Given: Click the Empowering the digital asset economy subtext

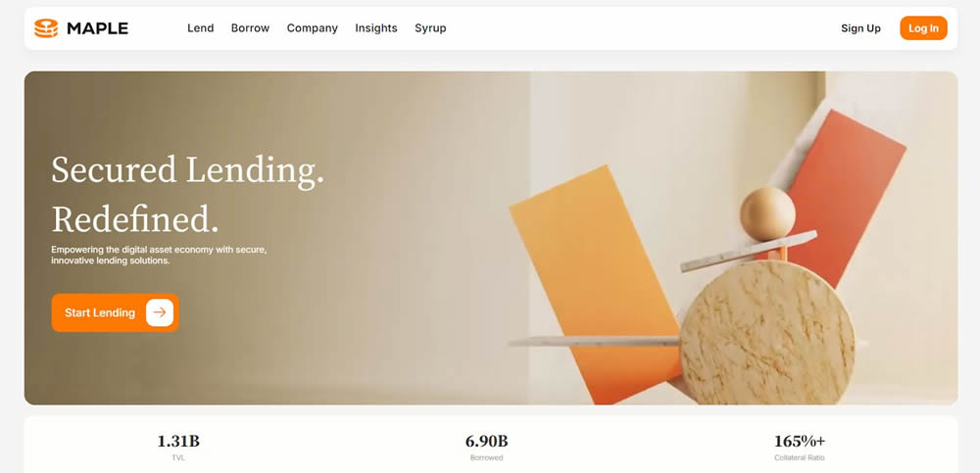Looking at the screenshot, I should (160, 255).
